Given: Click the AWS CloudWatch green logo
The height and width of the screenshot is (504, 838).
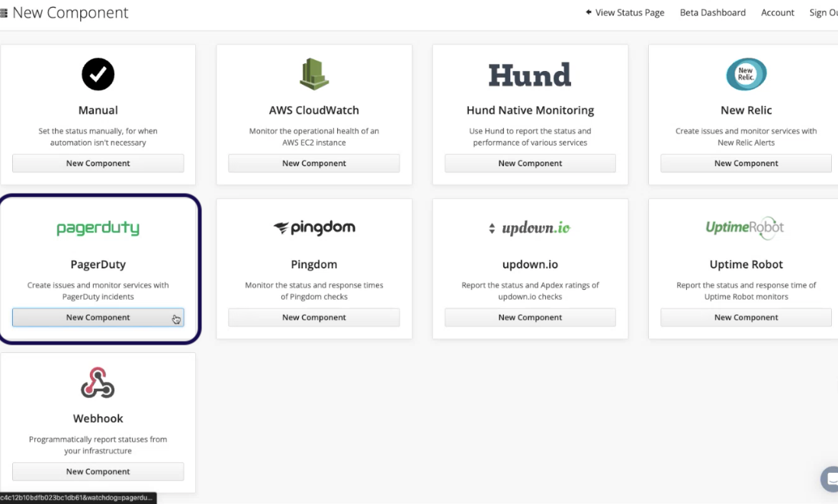Looking at the screenshot, I should [314, 74].
